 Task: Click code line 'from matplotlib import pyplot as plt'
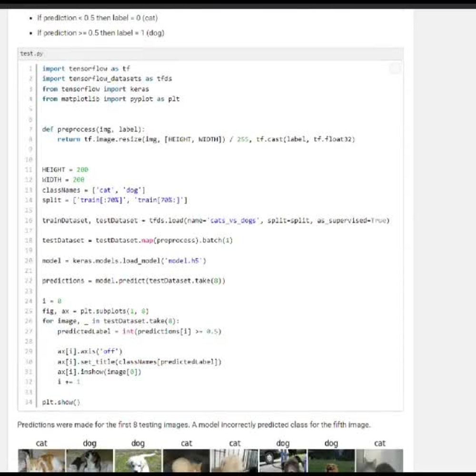[x=111, y=99]
